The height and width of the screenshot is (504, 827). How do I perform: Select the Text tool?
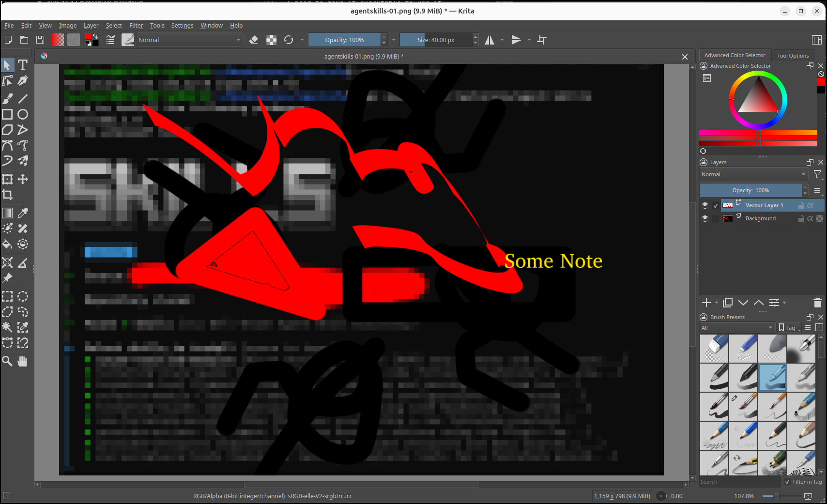[22, 64]
